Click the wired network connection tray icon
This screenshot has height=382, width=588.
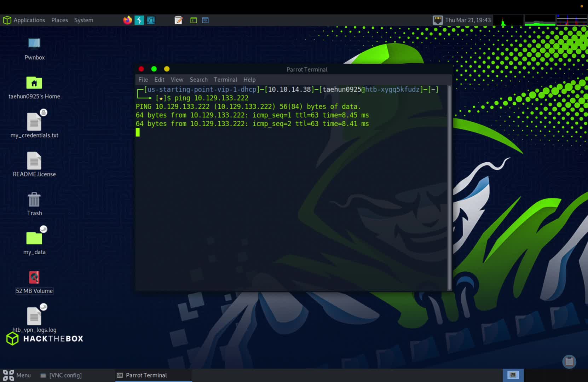pos(438,20)
